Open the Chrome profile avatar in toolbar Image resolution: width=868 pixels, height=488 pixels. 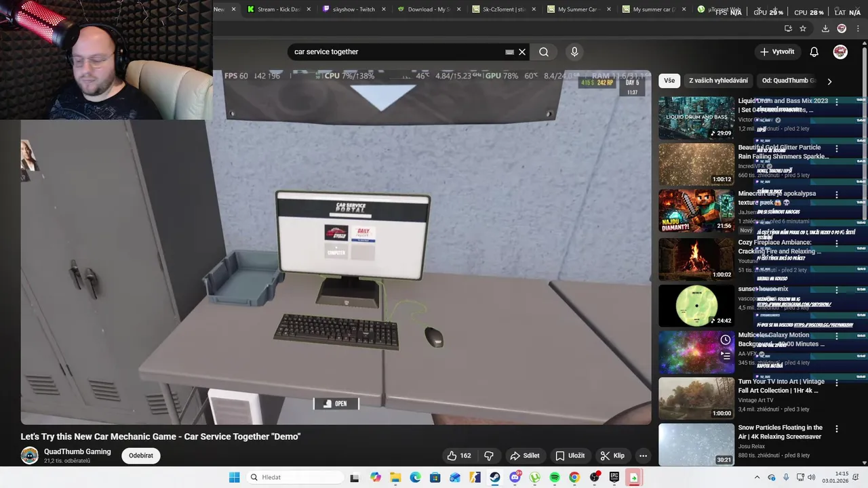842,28
